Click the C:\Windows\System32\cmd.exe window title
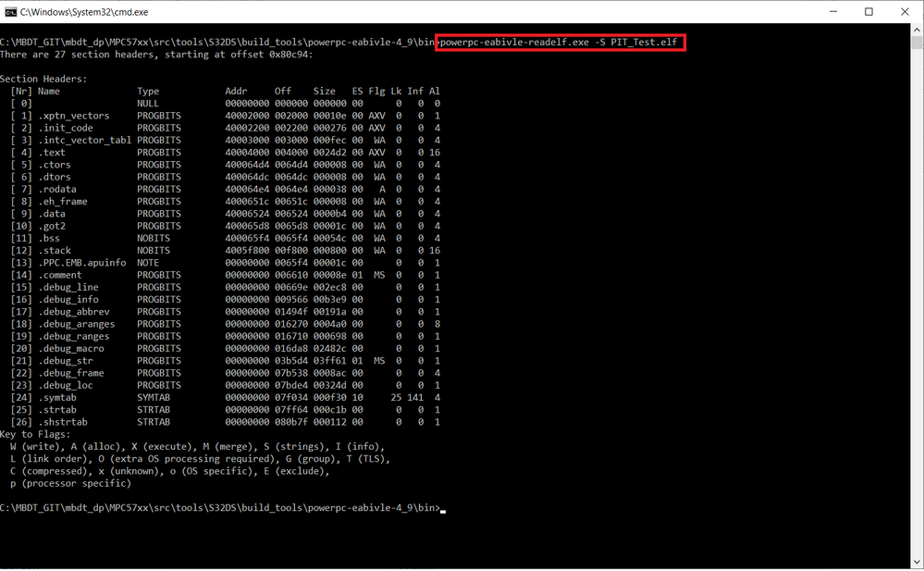 point(83,12)
